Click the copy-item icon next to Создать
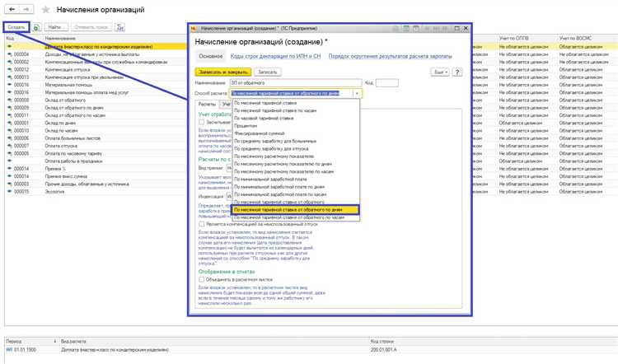 click(x=36, y=27)
